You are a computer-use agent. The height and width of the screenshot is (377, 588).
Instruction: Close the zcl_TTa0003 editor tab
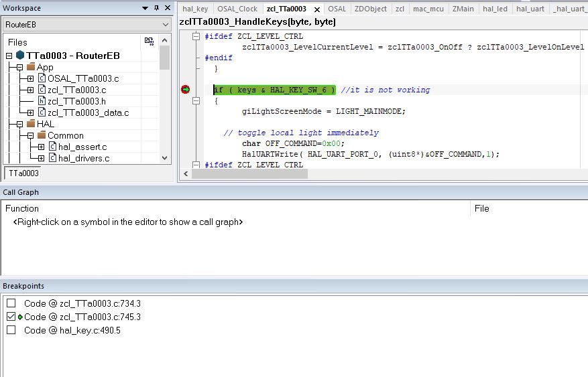point(317,9)
